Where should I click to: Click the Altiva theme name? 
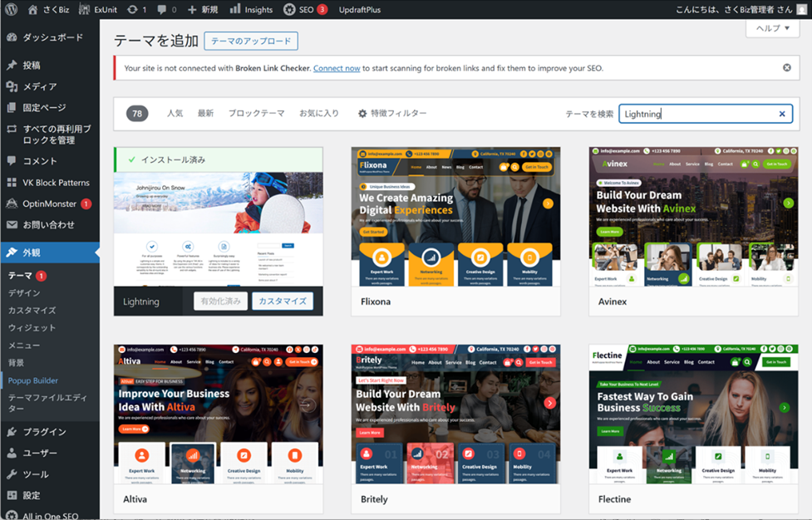tap(135, 498)
